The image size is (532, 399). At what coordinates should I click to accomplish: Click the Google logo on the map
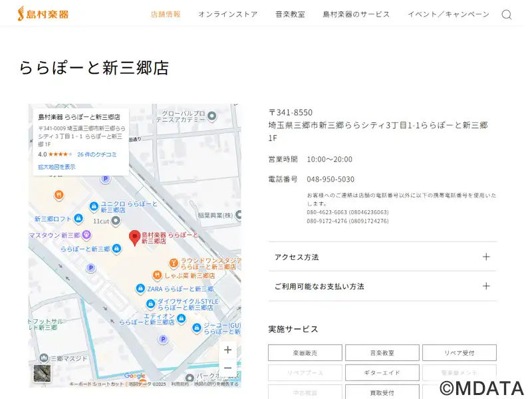click(135, 376)
